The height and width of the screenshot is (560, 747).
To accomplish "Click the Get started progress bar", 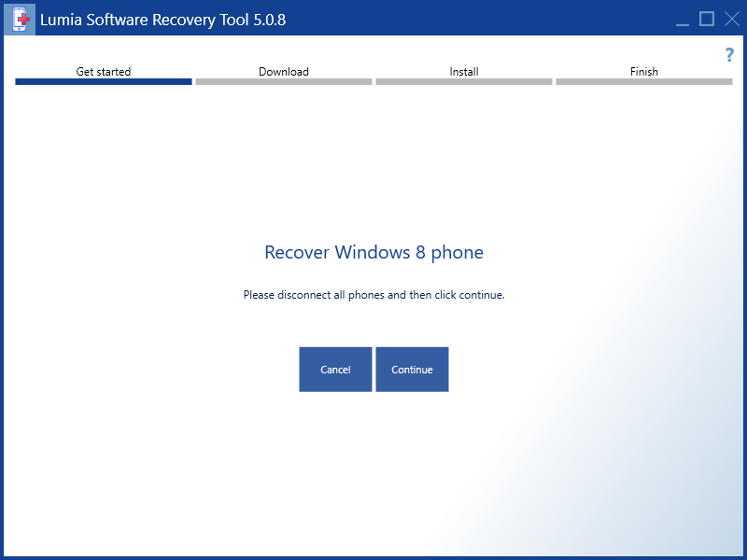I will pyautogui.click(x=104, y=82).
